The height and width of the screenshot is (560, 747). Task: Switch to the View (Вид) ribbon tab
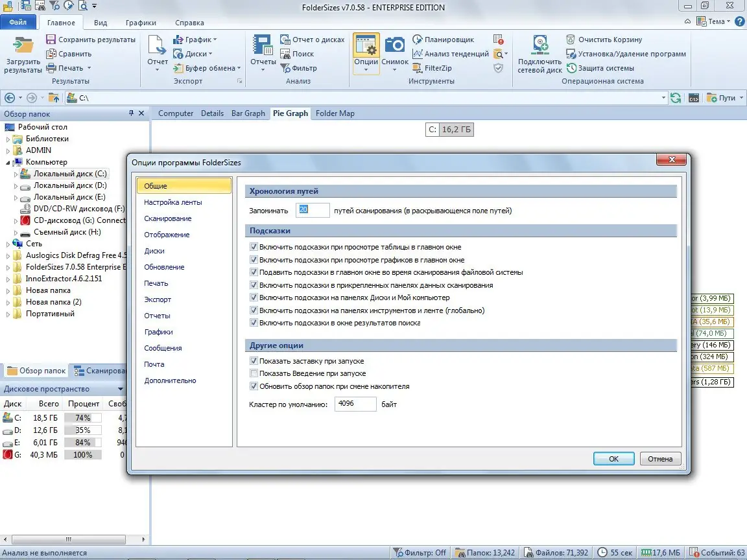[x=101, y=23]
